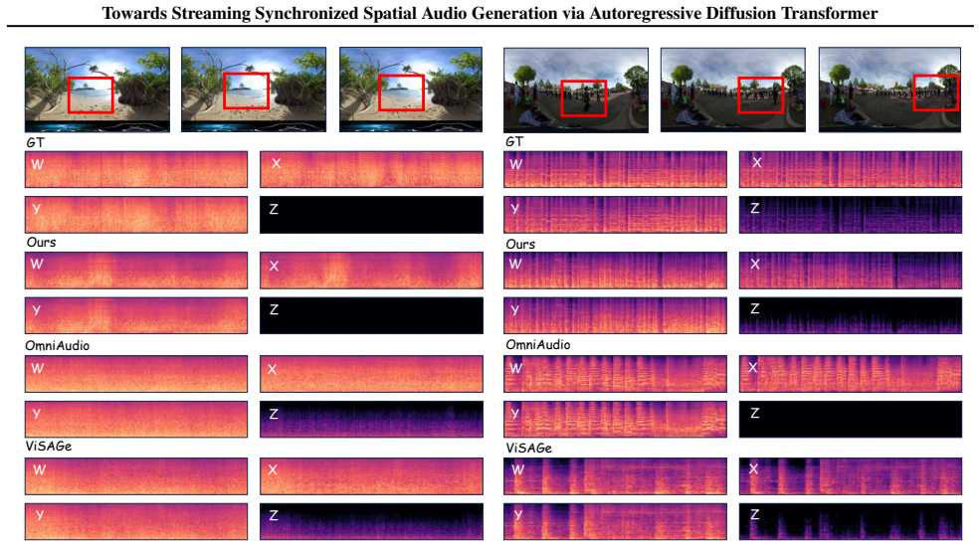Image resolution: width=980 pixels, height=547 pixels.
Task: Select the right Ours Z-channel spectrogram
Action: coord(851,315)
